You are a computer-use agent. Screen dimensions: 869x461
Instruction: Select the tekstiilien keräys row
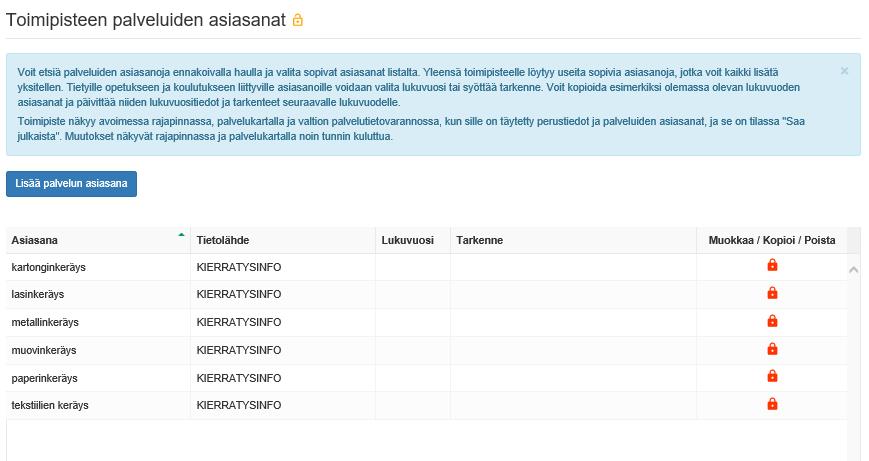point(426,405)
